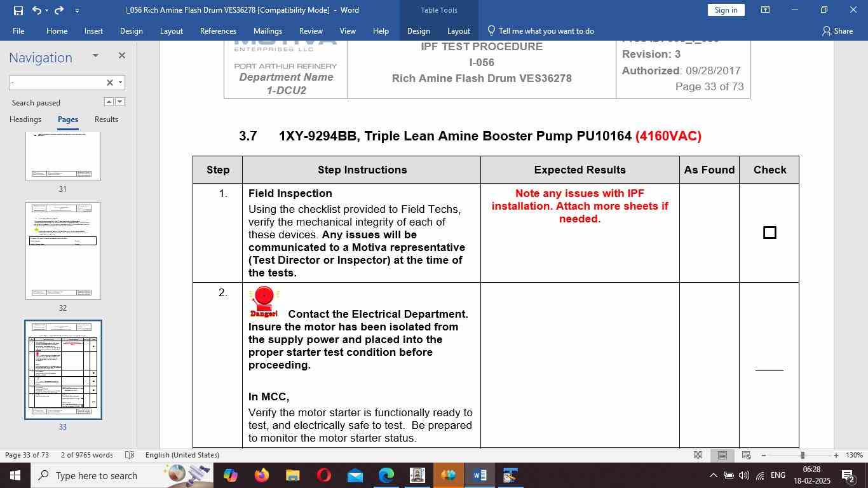
Task: Switch to the Mailings tab
Action: tap(268, 30)
